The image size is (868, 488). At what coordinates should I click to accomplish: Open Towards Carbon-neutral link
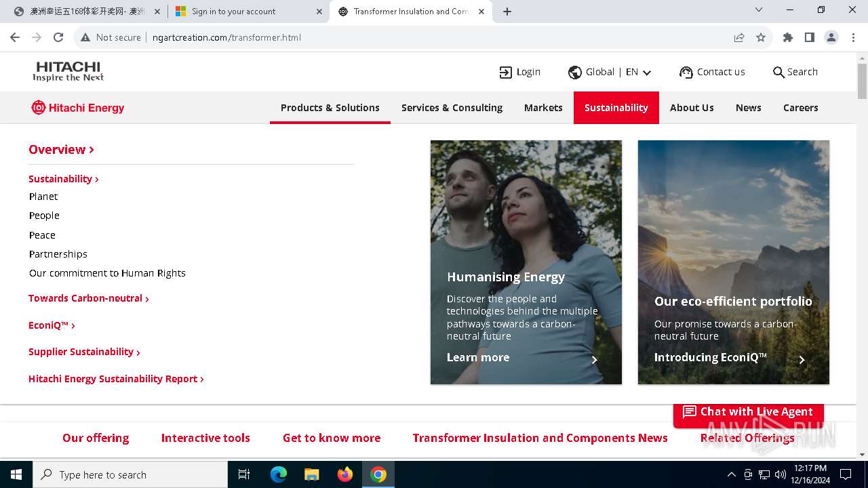point(88,298)
